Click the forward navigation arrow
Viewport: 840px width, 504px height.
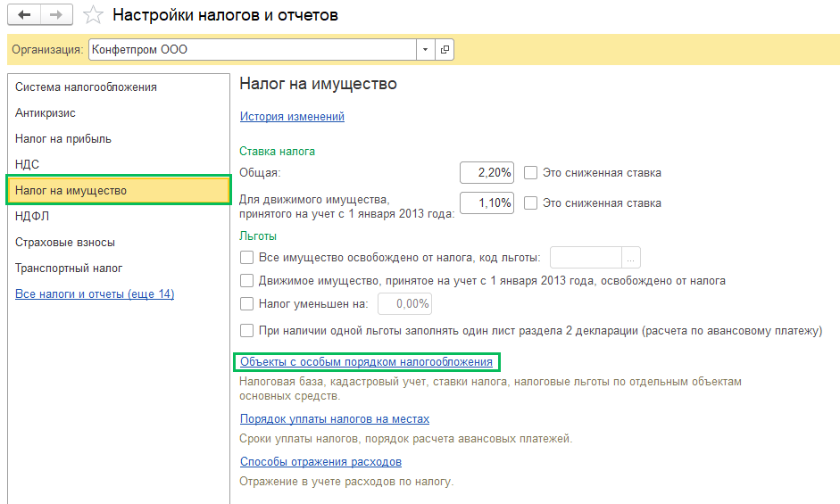point(55,15)
